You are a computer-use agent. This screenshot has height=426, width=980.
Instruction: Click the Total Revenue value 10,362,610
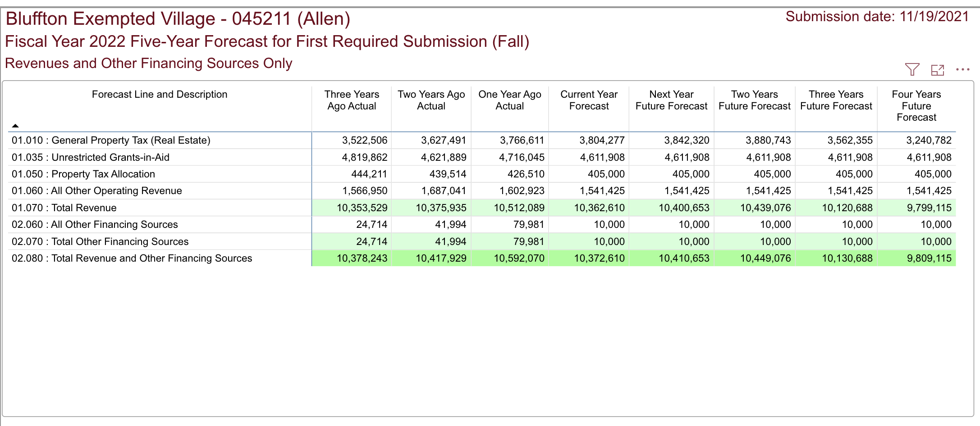[600, 208]
